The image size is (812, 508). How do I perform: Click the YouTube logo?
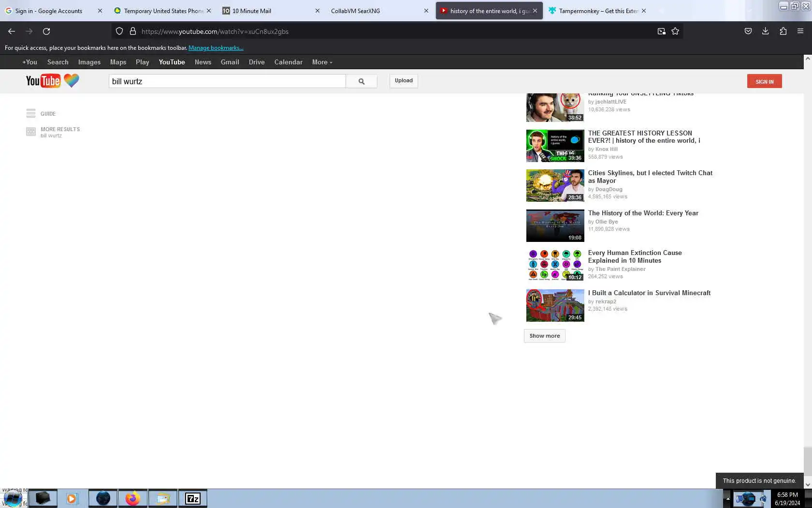pyautogui.click(x=52, y=81)
